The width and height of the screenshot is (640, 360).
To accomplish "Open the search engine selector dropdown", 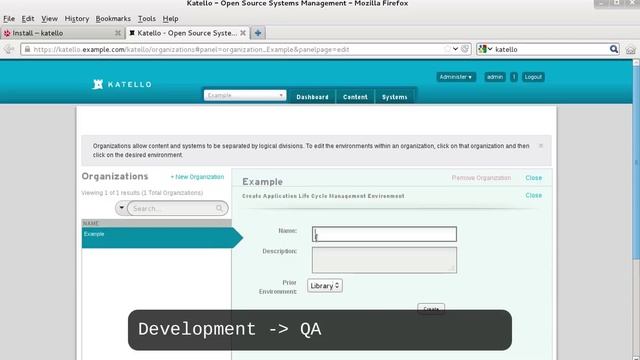I will (x=485, y=49).
